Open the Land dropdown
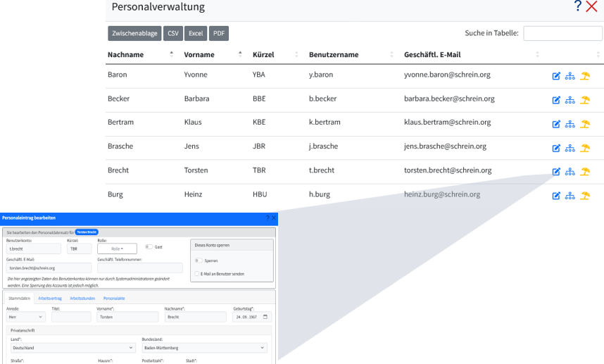The width and height of the screenshot is (604, 364). (x=73, y=348)
